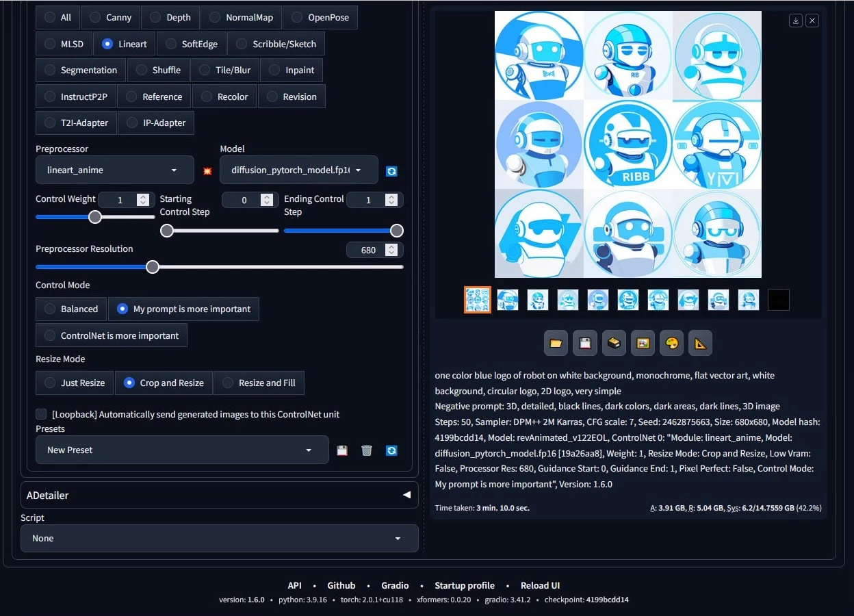
Task: Choose Crop and Resize mode
Action: click(164, 383)
